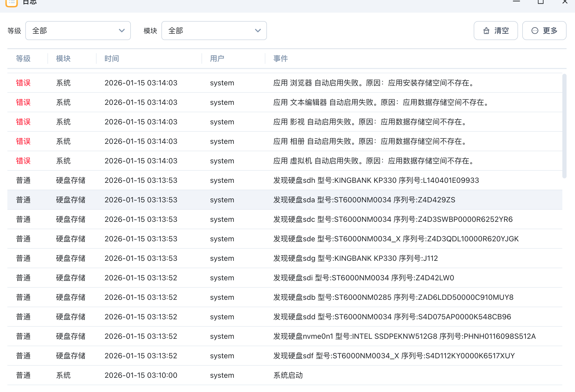
Task: Expand the 等级 level filter dropdown
Action: [x=78, y=31]
